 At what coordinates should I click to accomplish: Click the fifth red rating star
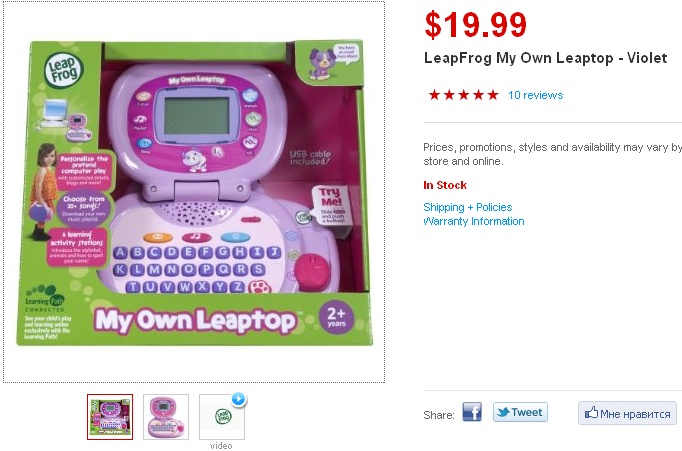492,95
